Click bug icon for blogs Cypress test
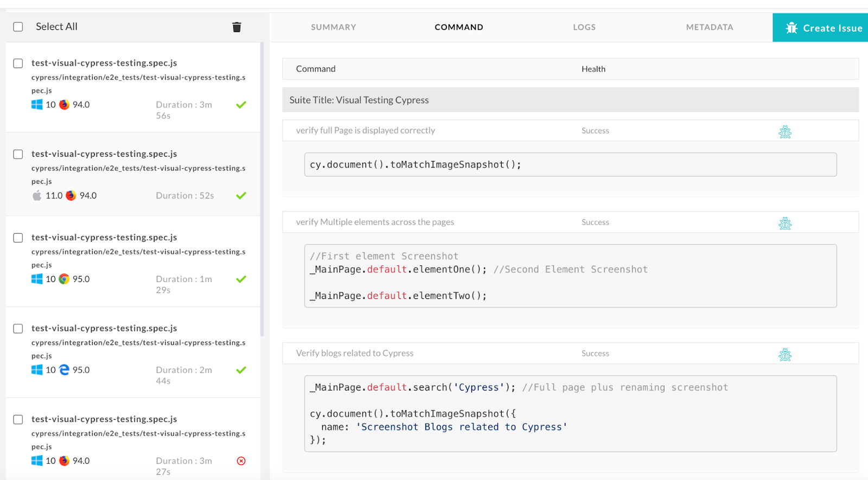 click(784, 355)
